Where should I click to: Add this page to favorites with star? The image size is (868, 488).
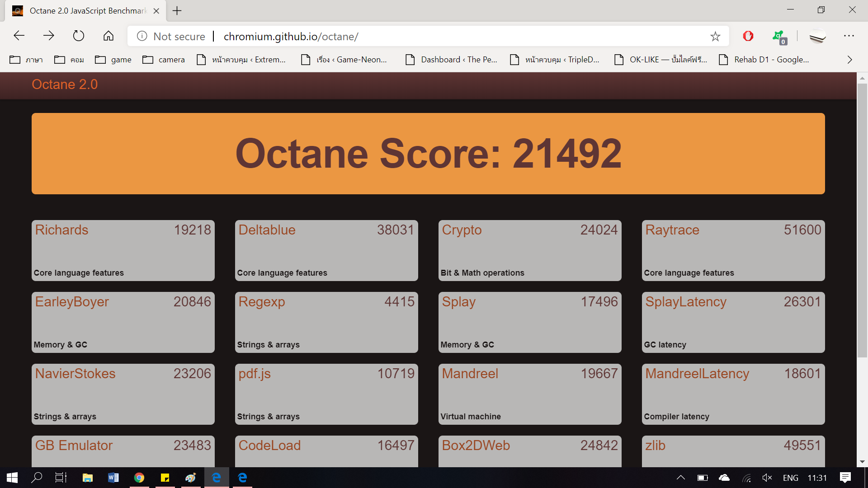click(715, 36)
